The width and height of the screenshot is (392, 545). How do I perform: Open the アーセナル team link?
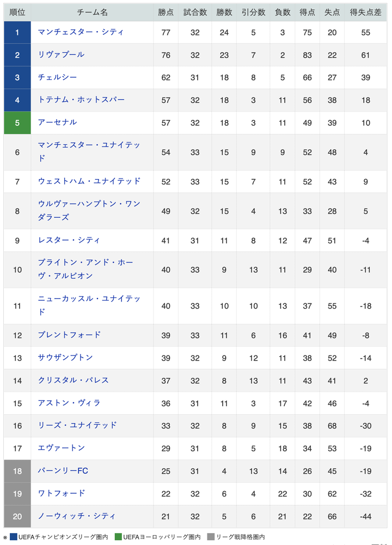[57, 123]
